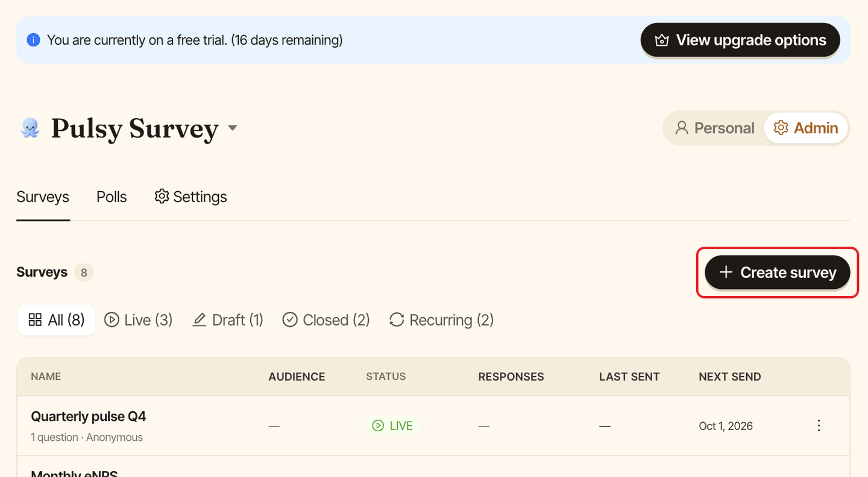Image resolution: width=868 pixels, height=477 pixels.
Task: Click the Oct 1, 2026 next send date
Action: pos(726,426)
